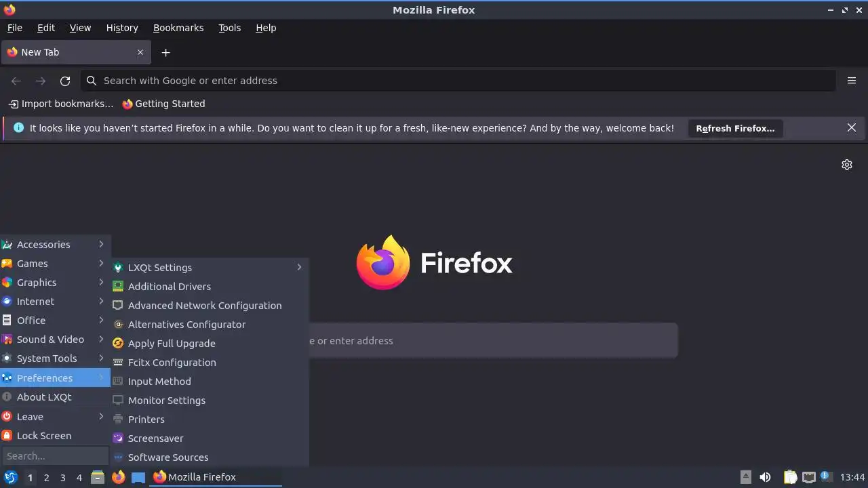Launch Firefox from taskbar quicklaunch icon
This screenshot has height=488, width=868.
(x=118, y=477)
